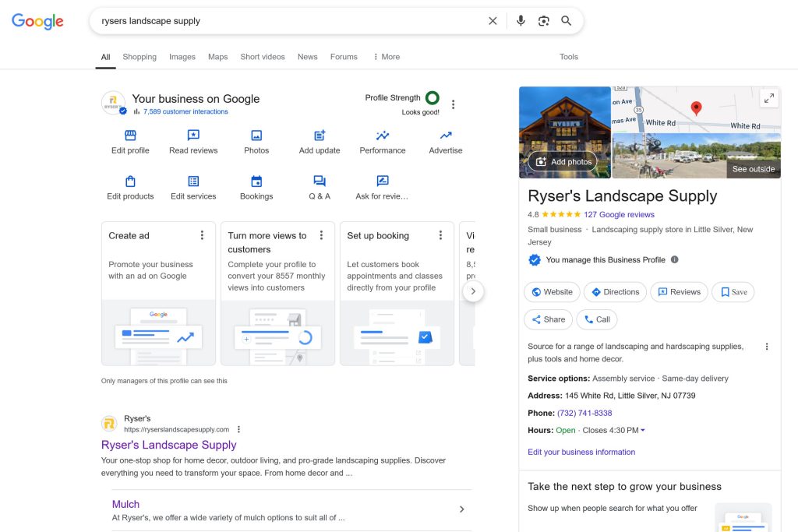This screenshot has height=532, width=798.
Task: Select the All results tab
Action: [105, 57]
